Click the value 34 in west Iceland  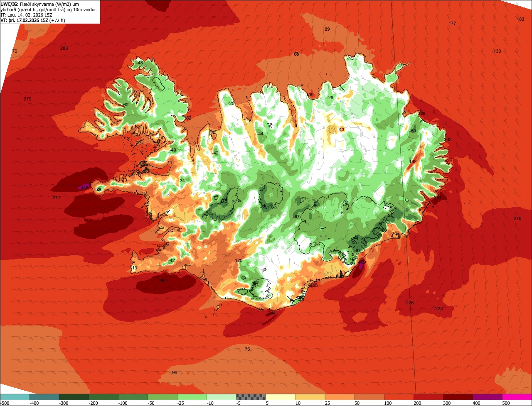182,181
